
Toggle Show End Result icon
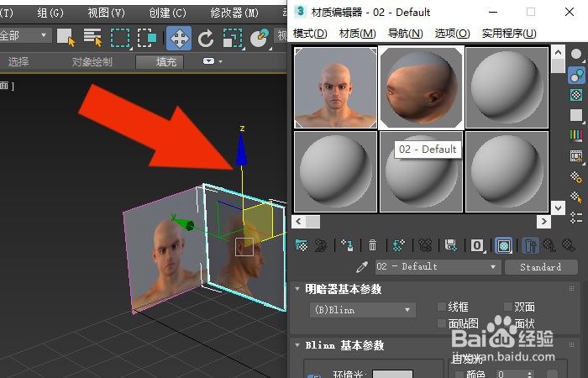(529, 246)
